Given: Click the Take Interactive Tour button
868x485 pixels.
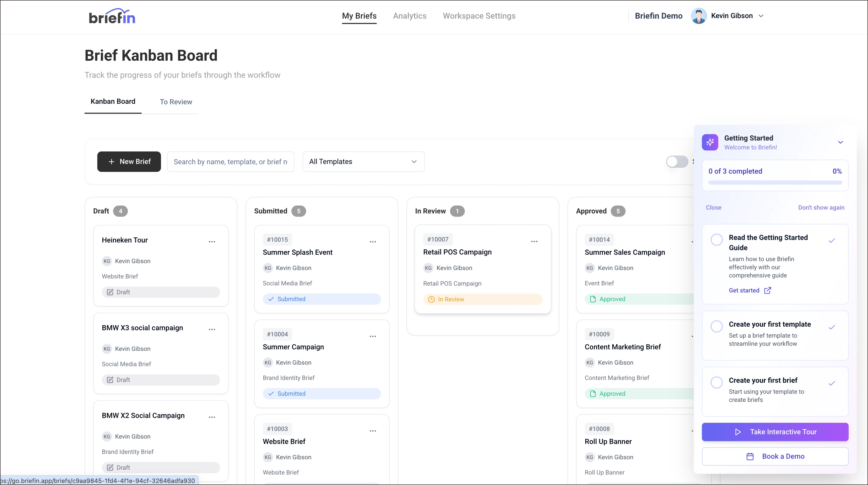Looking at the screenshot, I should pyautogui.click(x=775, y=432).
